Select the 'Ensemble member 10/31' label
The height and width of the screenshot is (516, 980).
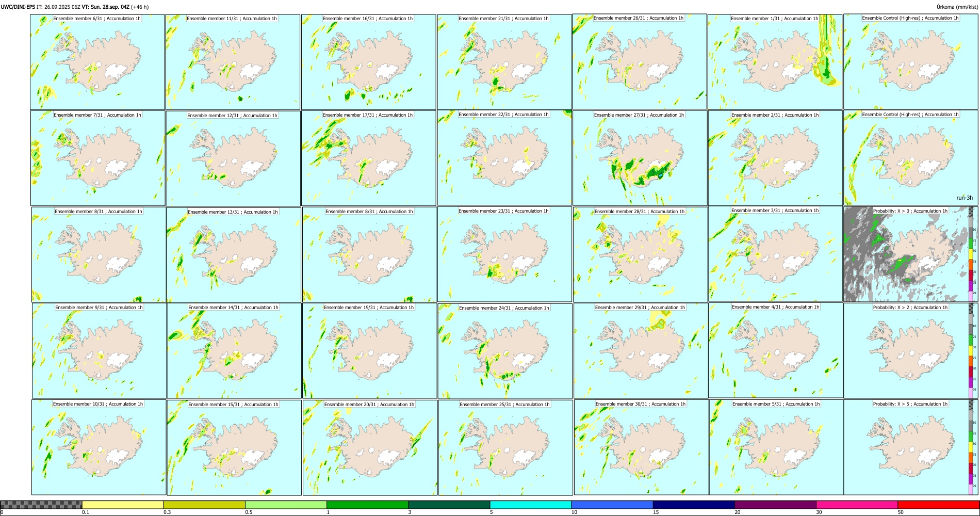pyautogui.click(x=98, y=404)
